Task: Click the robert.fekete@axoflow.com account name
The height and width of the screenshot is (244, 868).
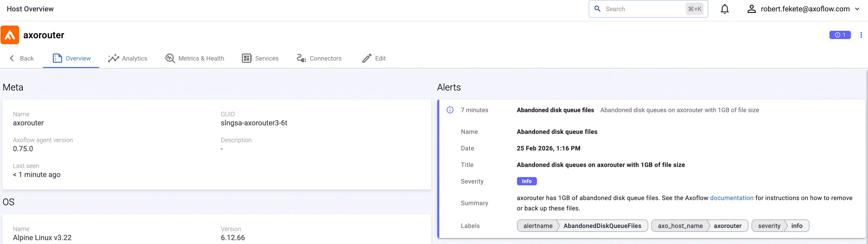Action: tap(805, 9)
